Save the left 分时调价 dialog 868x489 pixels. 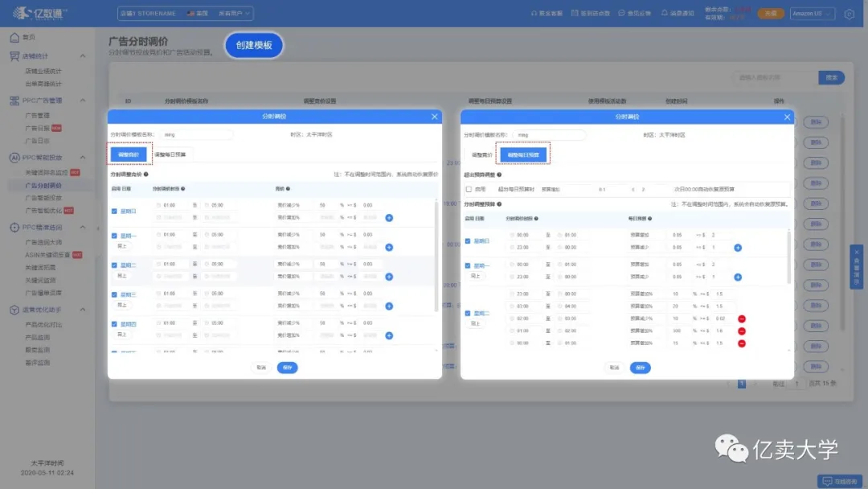click(x=287, y=368)
